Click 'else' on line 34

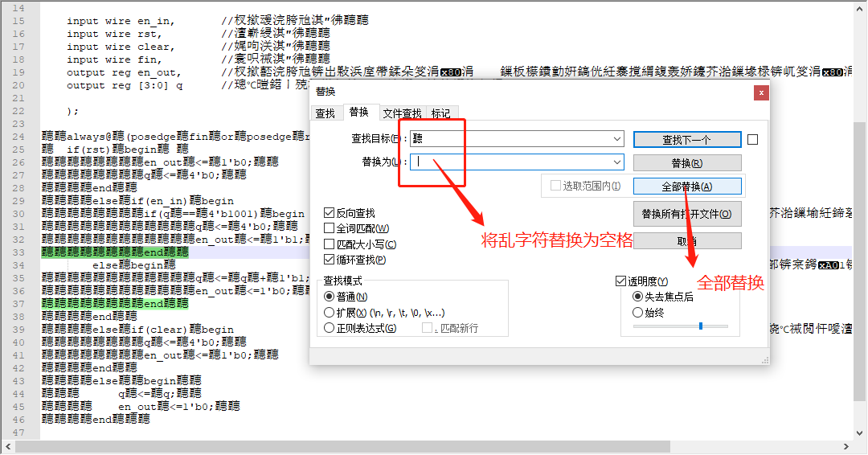tap(105, 265)
